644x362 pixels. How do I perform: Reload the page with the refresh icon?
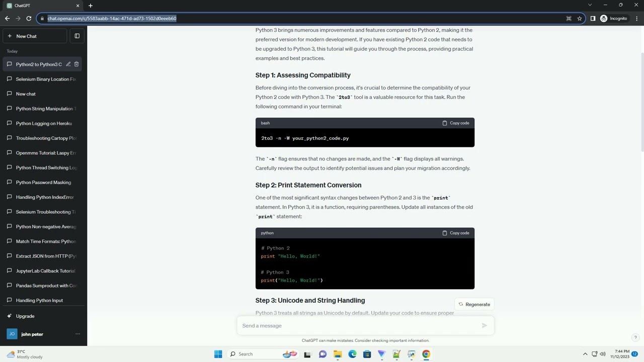[x=29, y=19]
